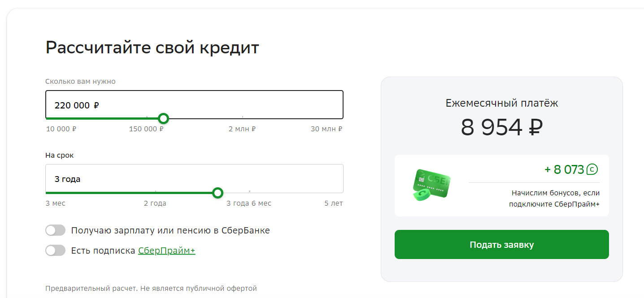Open the СберПрайм+ link

(166, 250)
